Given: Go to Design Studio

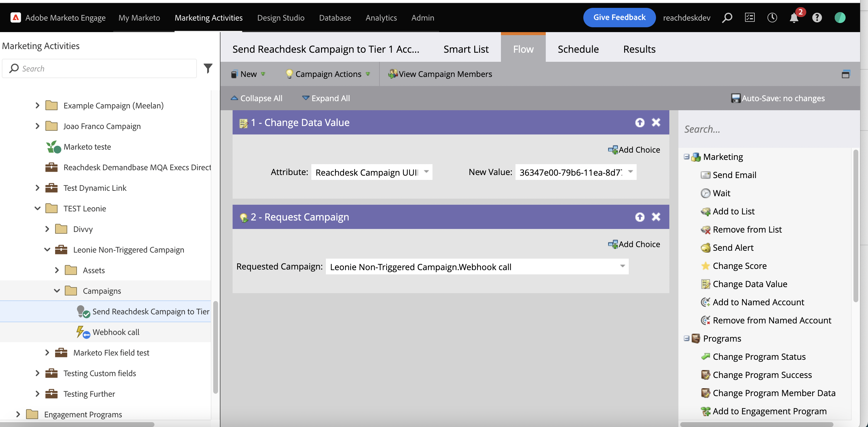Looking at the screenshot, I should 281,18.
